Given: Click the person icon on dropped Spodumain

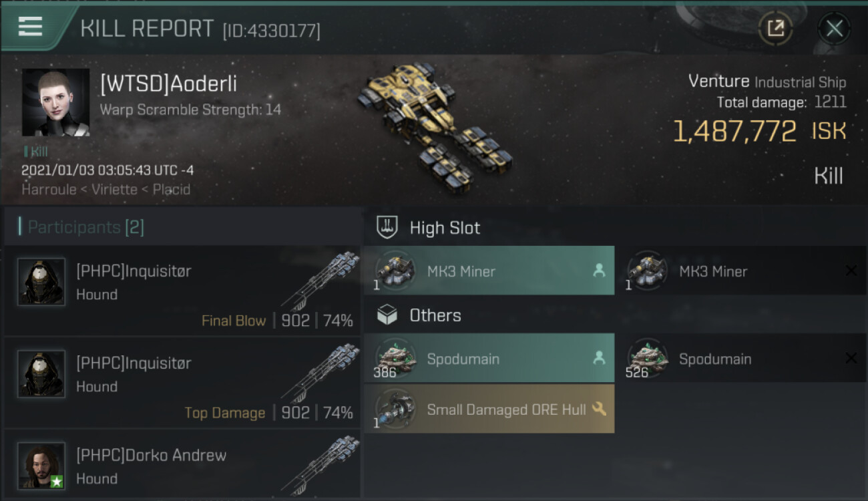Looking at the screenshot, I should pyautogui.click(x=599, y=358).
